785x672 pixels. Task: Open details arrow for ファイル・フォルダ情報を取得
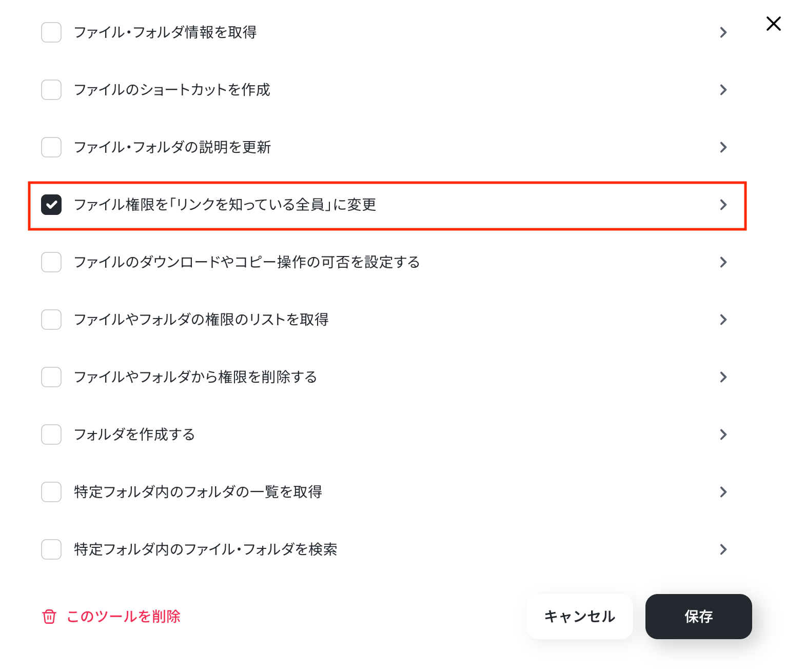coord(723,32)
